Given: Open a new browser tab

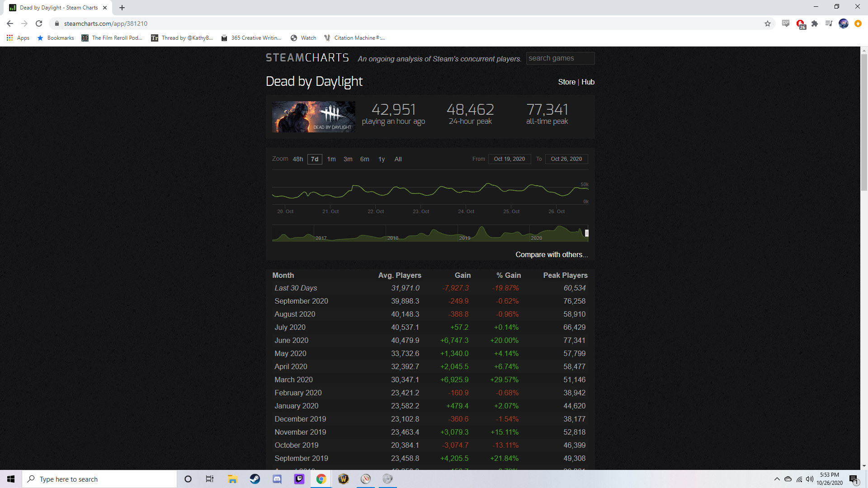Looking at the screenshot, I should click(x=122, y=8).
